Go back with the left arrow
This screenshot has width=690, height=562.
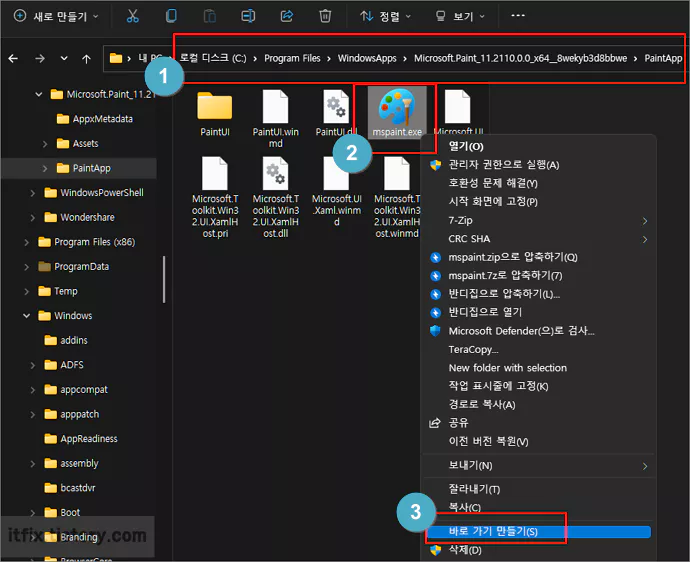[13, 58]
